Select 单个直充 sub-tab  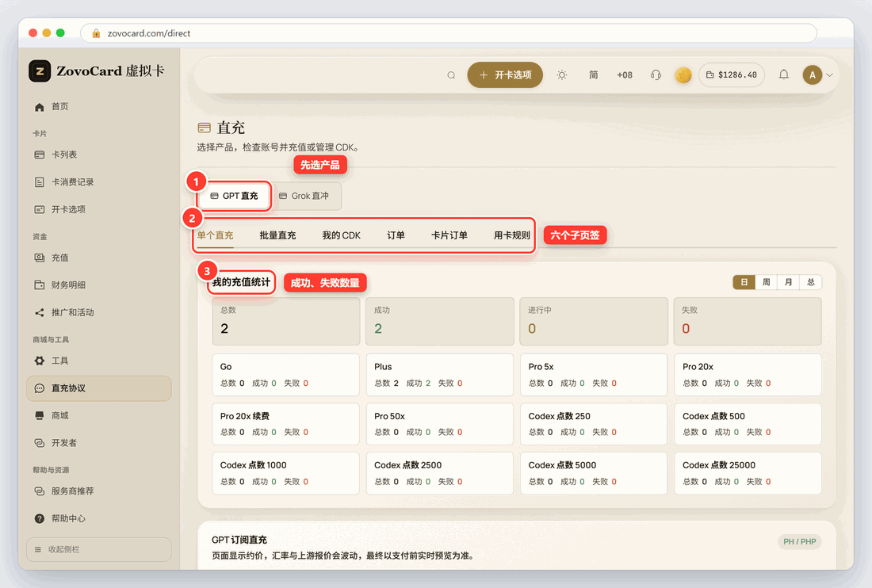click(215, 235)
